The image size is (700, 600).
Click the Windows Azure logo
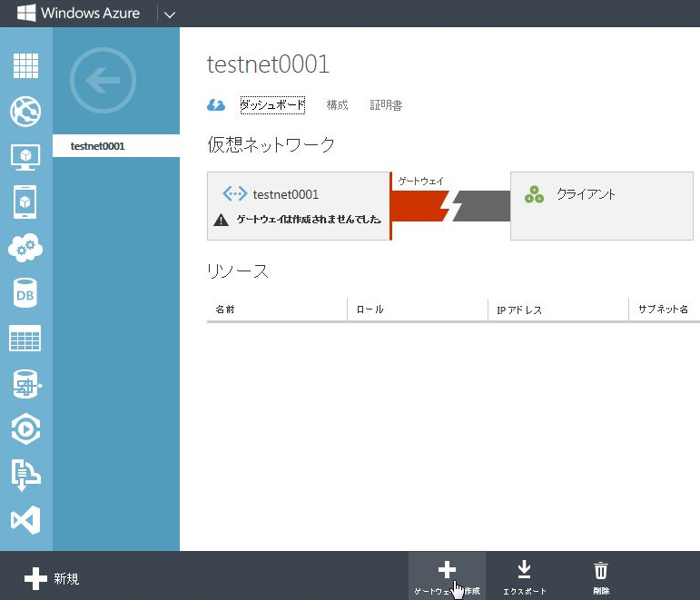[x=79, y=13]
